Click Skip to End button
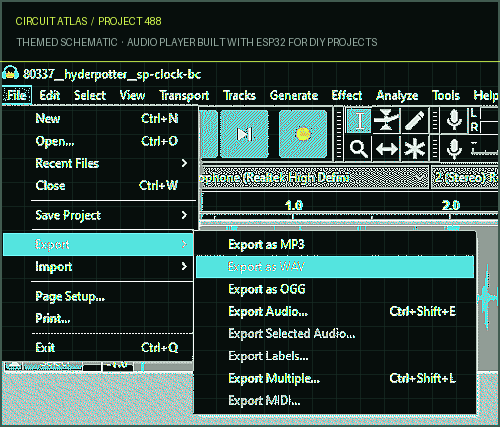The width and height of the screenshot is (500, 427). (244, 134)
